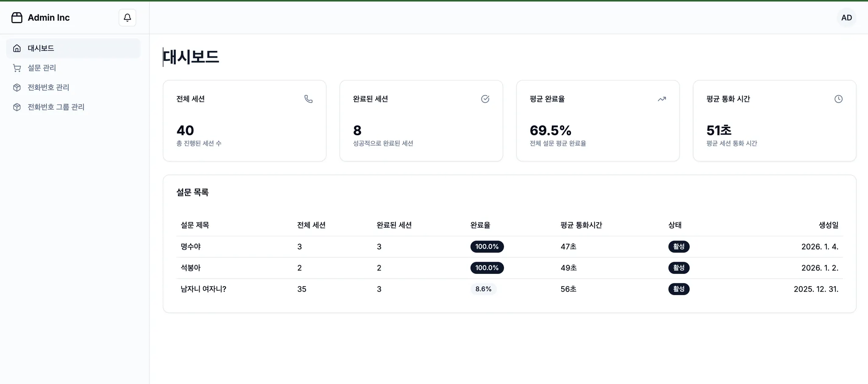This screenshot has width=868, height=384.
Task: Select the 명수야 survey row
Action: [x=191, y=247]
